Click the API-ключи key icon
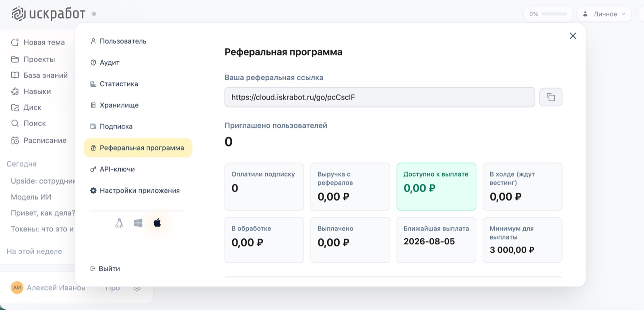 click(x=93, y=169)
